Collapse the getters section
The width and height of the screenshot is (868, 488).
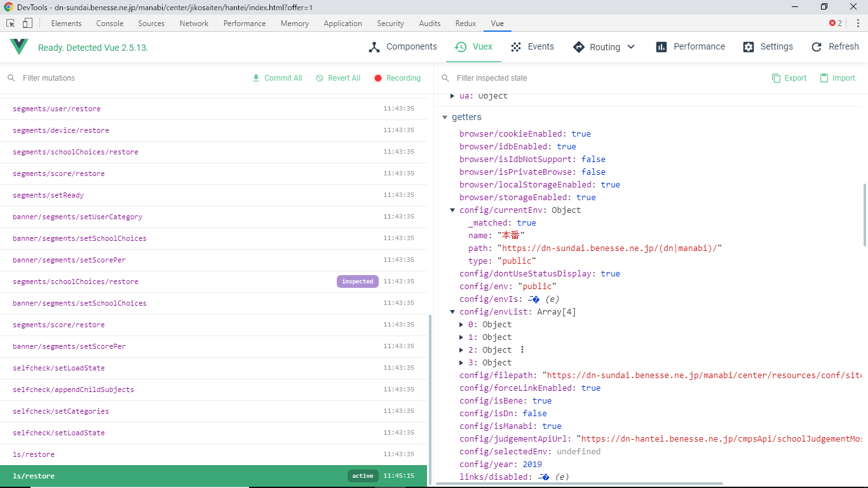[x=445, y=118]
